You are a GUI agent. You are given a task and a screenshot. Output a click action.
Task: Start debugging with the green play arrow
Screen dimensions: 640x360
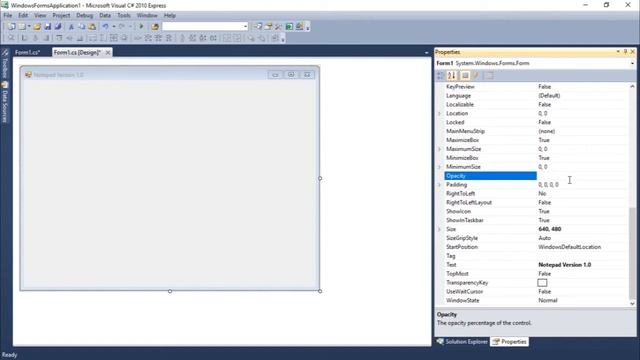(141, 27)
